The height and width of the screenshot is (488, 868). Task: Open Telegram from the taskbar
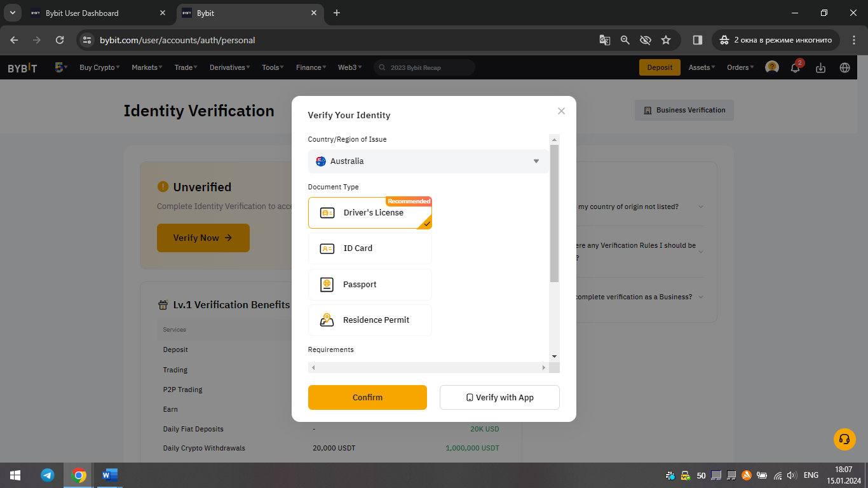click(48, 475)
